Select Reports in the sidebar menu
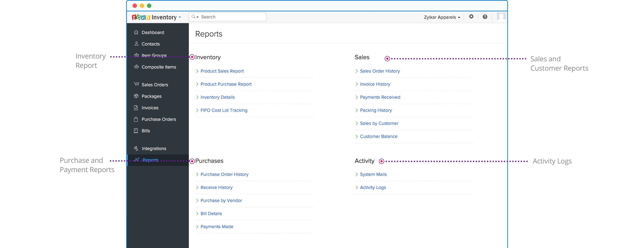The height and width of the screenshot is (248, 644). coord(150,160)
